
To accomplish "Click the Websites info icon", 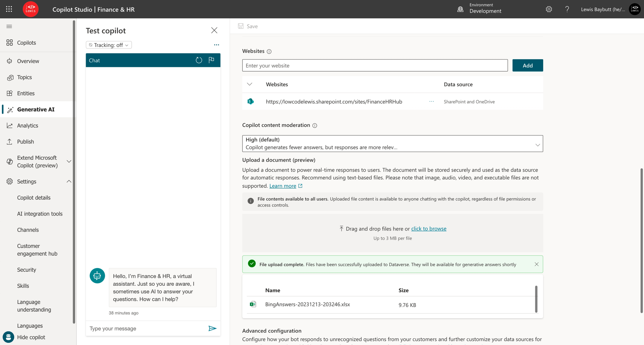I will 269,52.
